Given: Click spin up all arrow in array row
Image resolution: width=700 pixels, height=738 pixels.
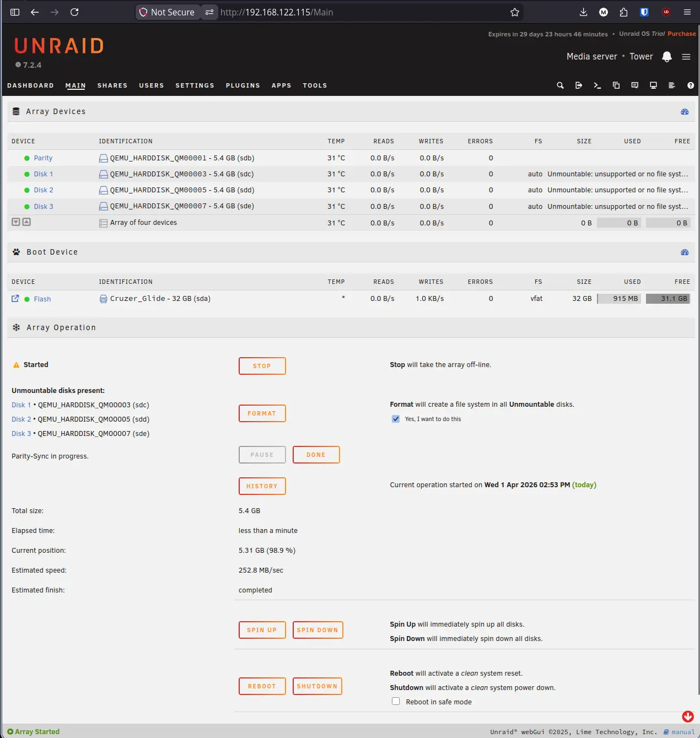Looking at the screenshot, I should pyautogui.click(x=26, y=222).
